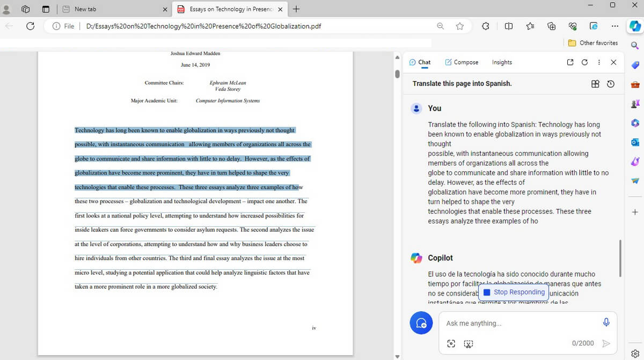Select the Essays on Technology PDF tab
644x360 pixels.
231,9
